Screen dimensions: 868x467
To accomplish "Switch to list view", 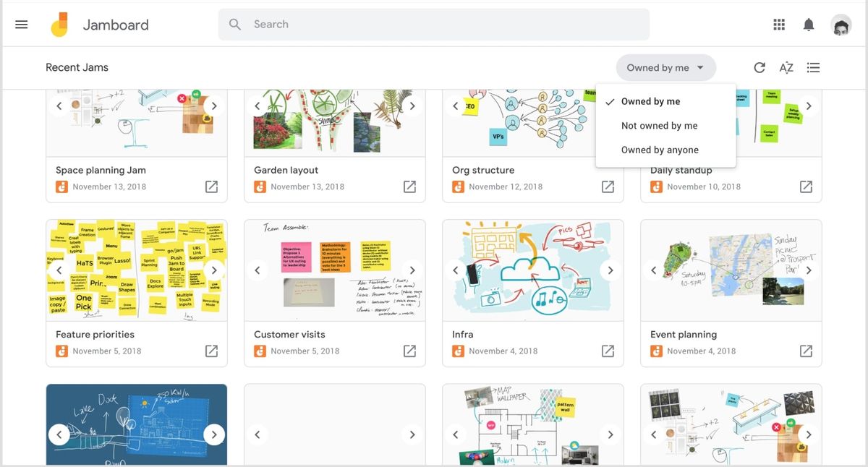I will point(813,67).
